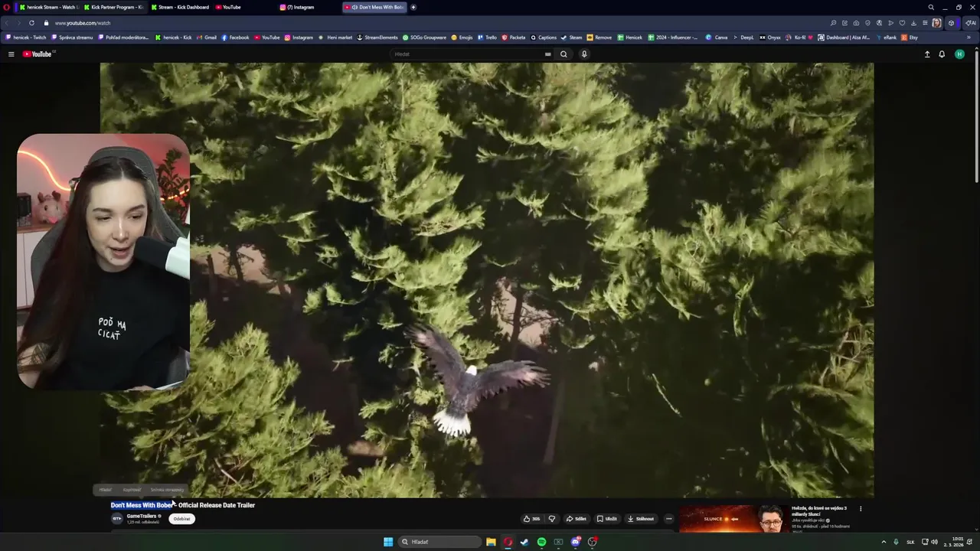The height and width of the screenshot is (551, 980).
Task: Start voice search with the microphone icon
Action: tap(584, 54)
